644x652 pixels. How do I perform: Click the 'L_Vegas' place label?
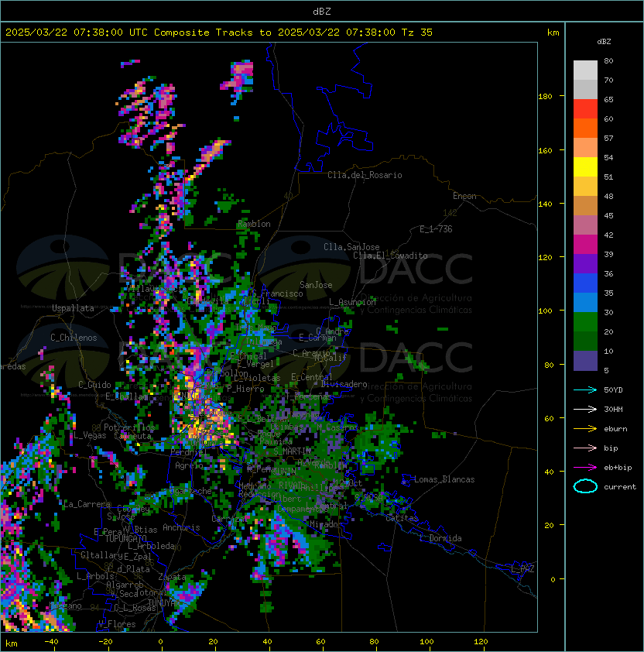coord(90,435)
